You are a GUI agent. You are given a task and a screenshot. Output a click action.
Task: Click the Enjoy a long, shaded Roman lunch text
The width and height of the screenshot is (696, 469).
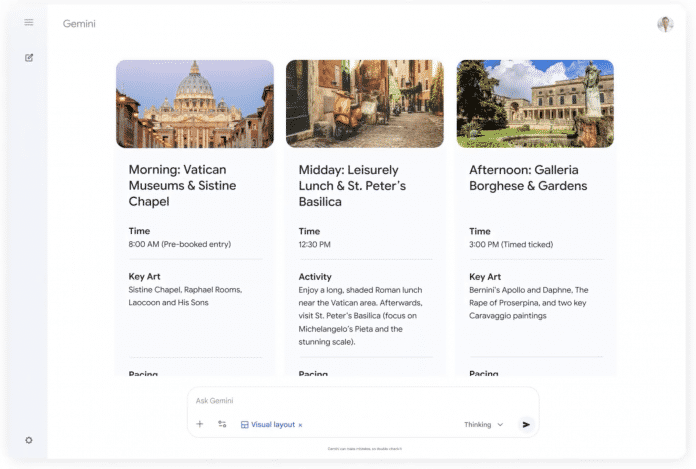point(360,316)
